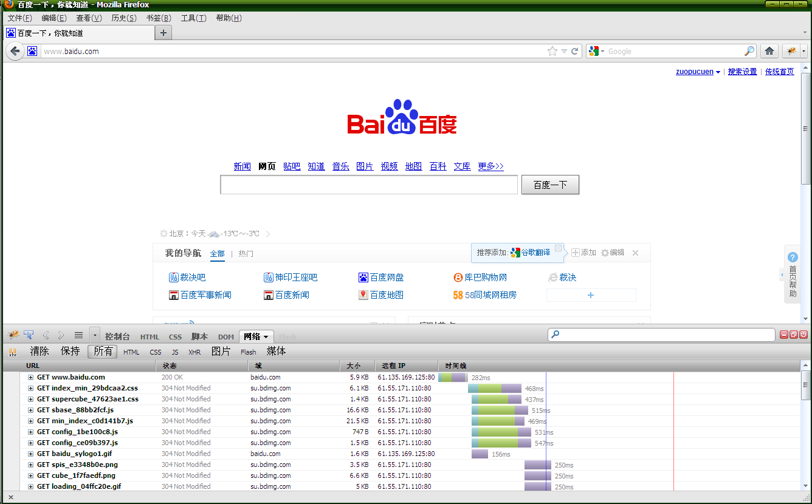
Task: Expand the GET baidu_sylogo1.gif request
Action: tap(30, 454)
